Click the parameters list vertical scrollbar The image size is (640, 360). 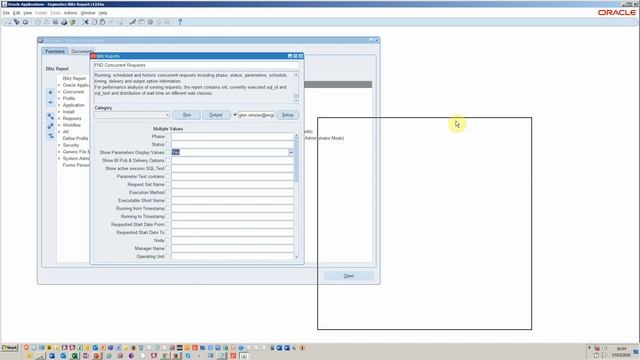pos(297,196)
